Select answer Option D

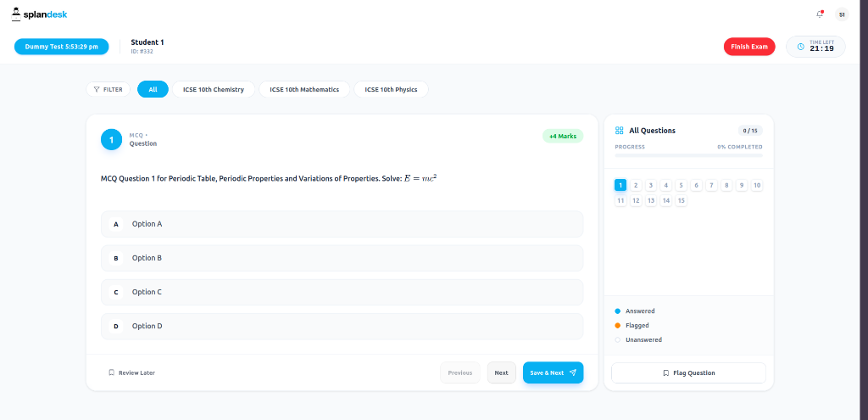(x=342, y=327)
